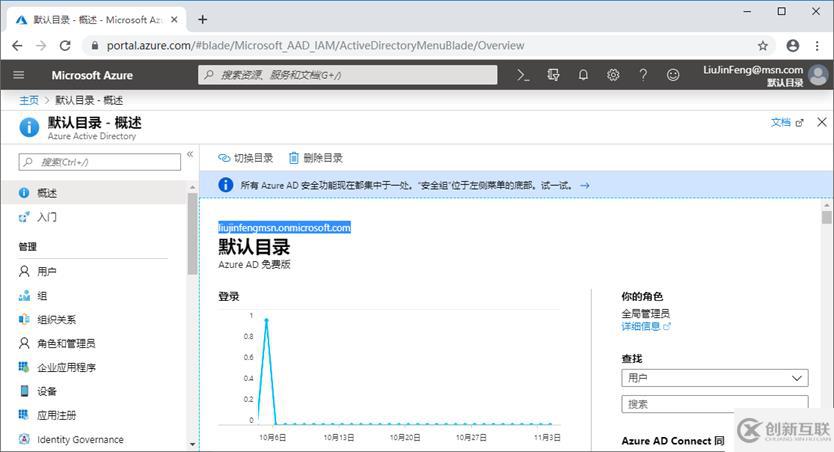The height and width of the screenshot is (452, 834).
Task: Close the Microsoft Azure browser tab
Action: (174, 20)
